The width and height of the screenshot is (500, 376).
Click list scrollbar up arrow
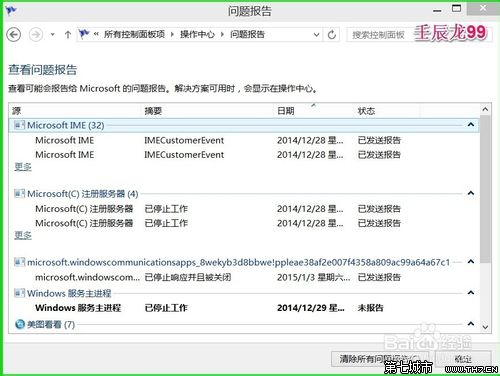[x=485, y=109]
